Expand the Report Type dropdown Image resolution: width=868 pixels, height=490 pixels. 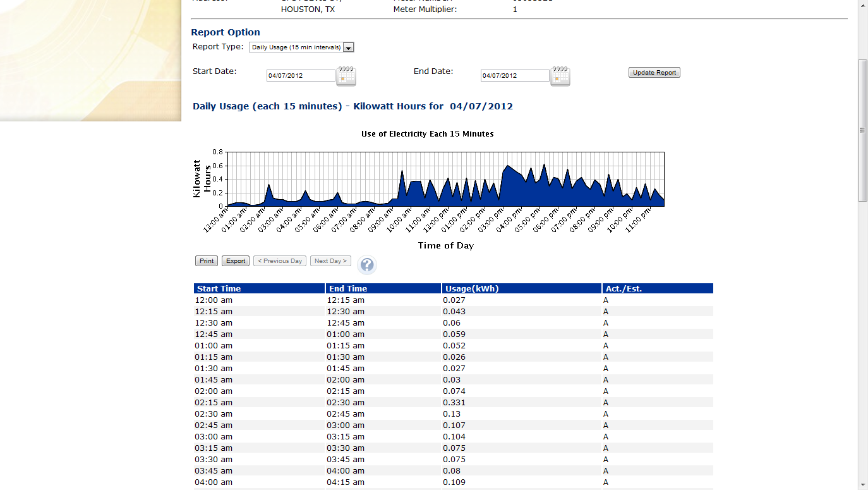pos(349,47)
